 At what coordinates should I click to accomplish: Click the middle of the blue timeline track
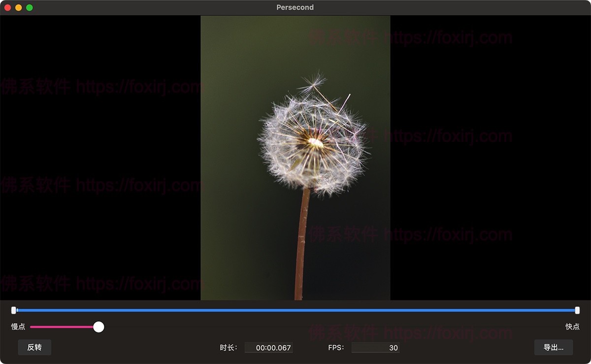[x=295, y=310]
